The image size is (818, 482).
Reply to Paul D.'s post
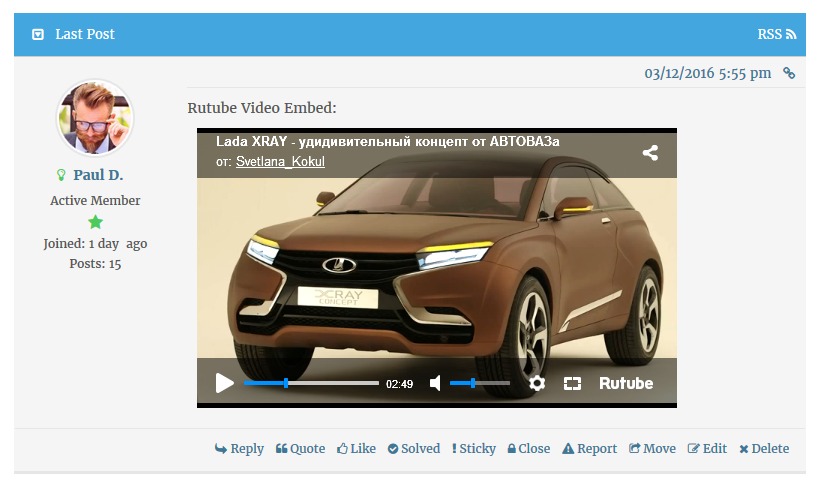[x=239, y=449]
